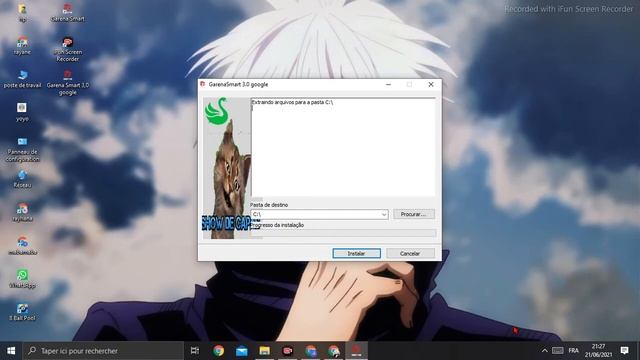Select the yoyo desktop icon

[x=22, y=112]
